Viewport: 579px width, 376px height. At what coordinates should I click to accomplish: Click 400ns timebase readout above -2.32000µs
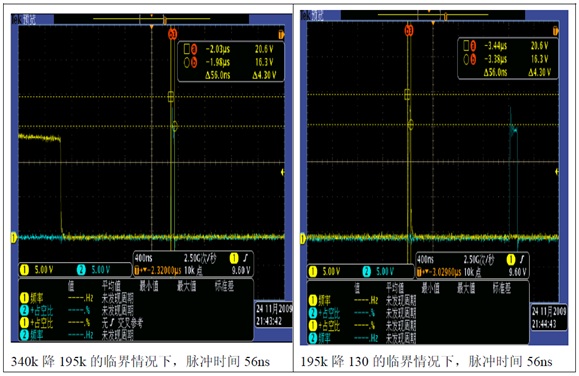click(144, 258)
